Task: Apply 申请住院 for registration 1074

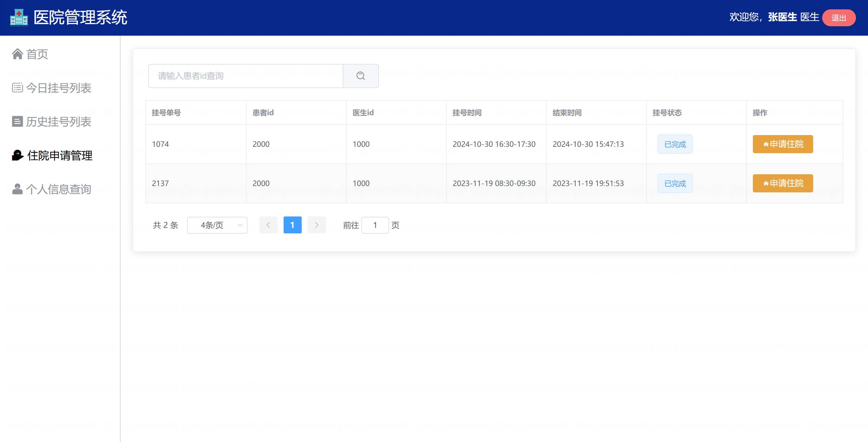Action: click(x=783, y=144)
